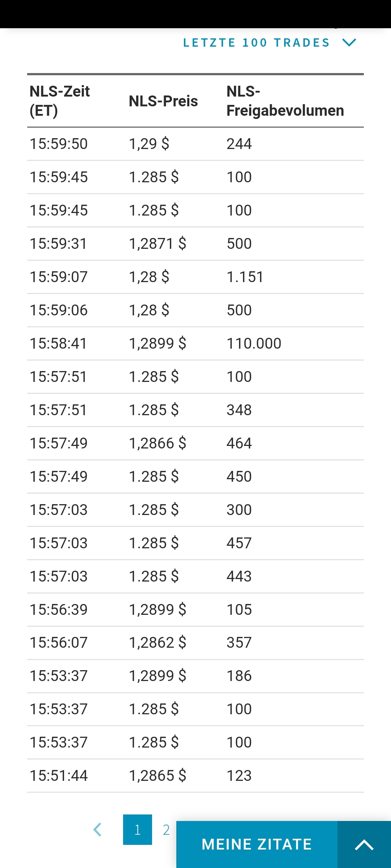Select the 15:56:07 trade row
This screenshot has height=868, width=391.
click(x=195, y=643)
